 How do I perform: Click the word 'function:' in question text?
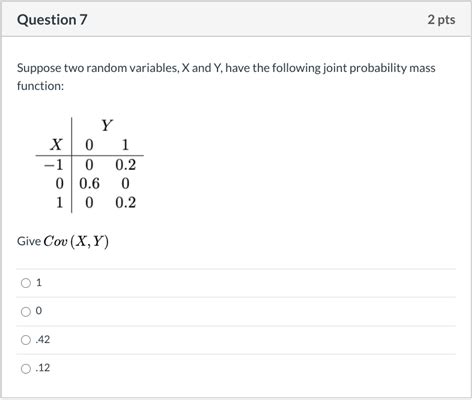(x=40, y=86)
